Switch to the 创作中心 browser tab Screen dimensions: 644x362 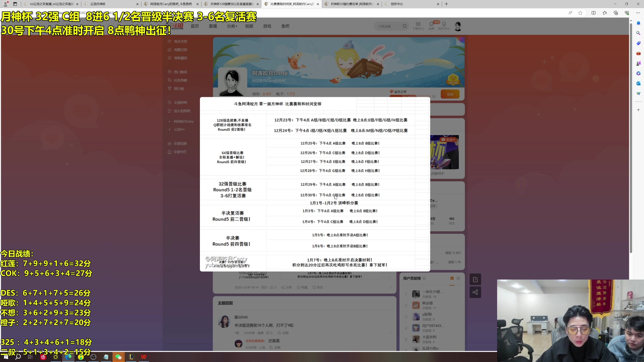(x=412, y=4)
